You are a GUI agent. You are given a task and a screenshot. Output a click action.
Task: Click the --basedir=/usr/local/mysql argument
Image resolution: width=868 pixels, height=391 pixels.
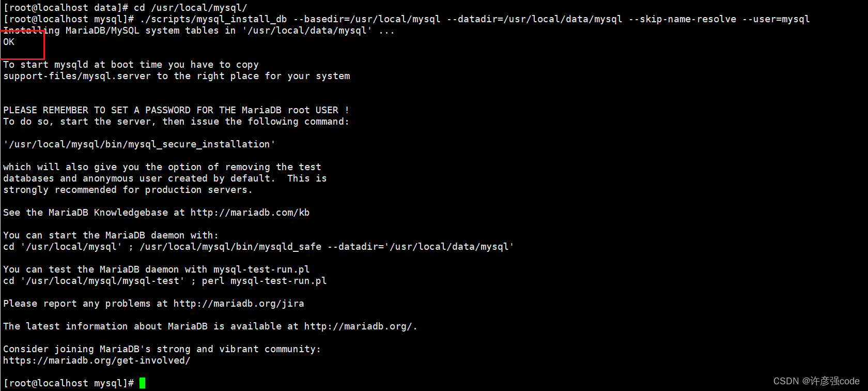click(x=367, y=19)
